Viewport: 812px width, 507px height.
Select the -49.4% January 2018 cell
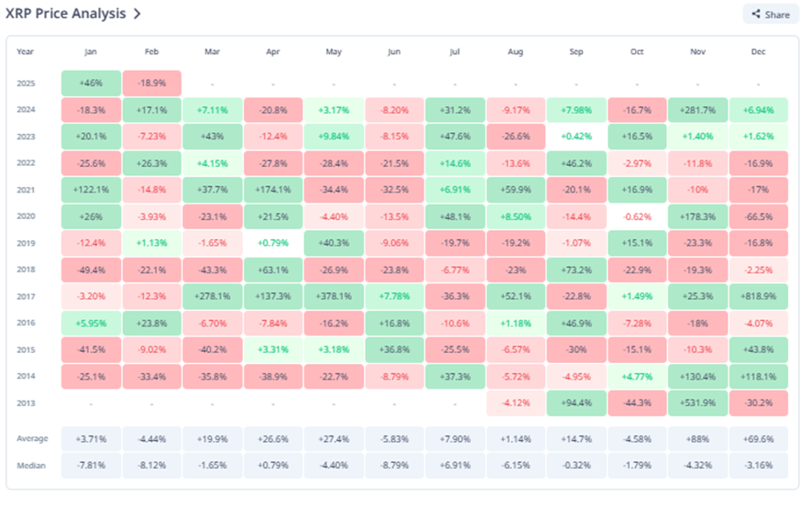(91, 270)
